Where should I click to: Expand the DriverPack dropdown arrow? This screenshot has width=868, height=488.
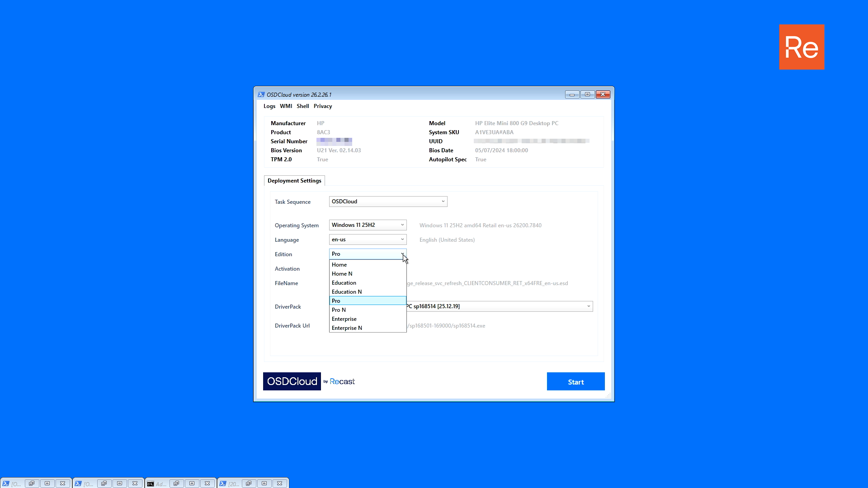(588, 306)
